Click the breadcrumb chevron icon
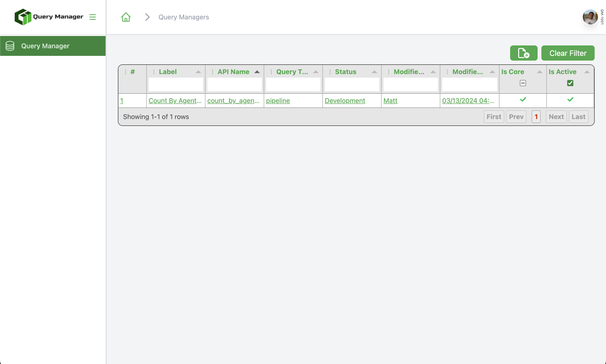 [147, 17]
